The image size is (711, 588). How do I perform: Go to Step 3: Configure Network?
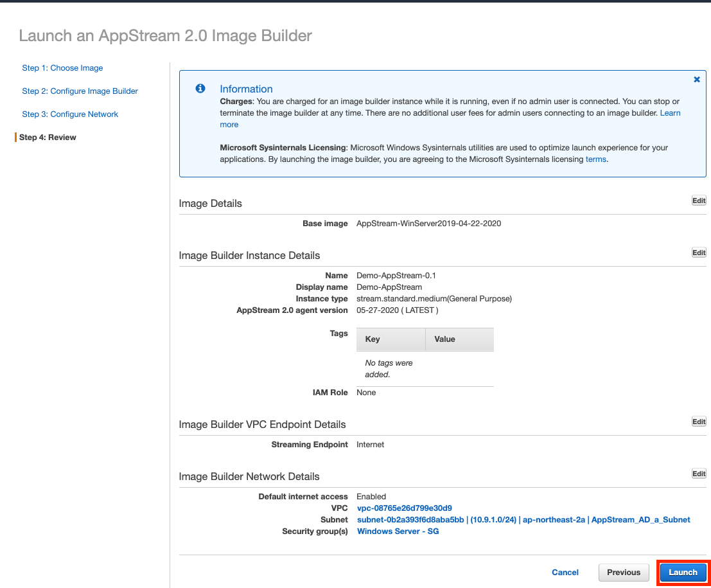click(x=70, y=114)
